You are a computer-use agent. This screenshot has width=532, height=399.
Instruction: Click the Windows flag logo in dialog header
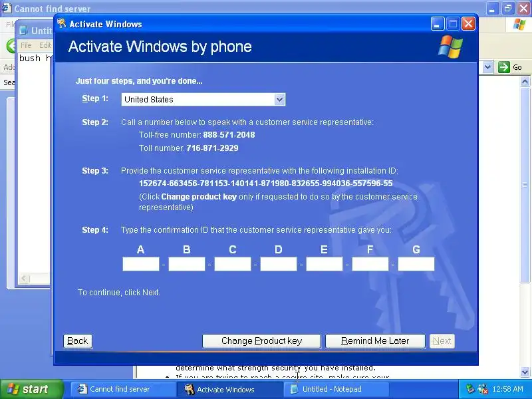pos(450,47)
